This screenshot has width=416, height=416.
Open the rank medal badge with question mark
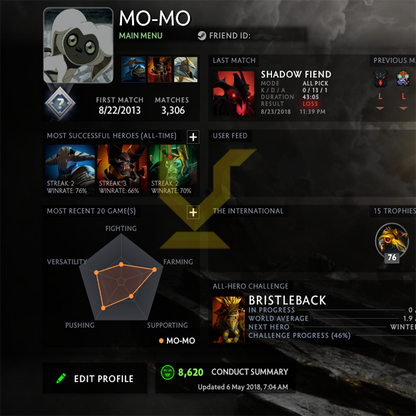[60, 103]
